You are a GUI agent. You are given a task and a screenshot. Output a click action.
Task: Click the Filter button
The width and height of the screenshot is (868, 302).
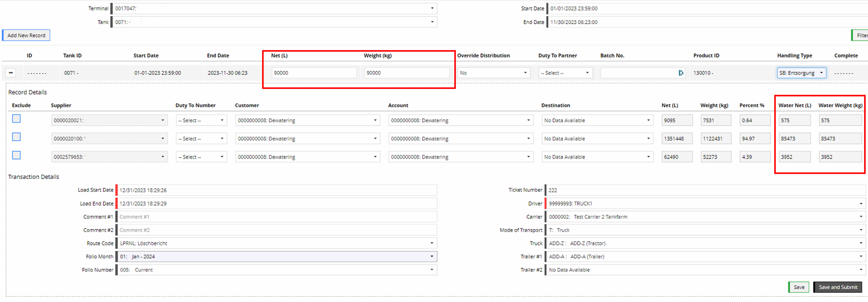[861, 35]
